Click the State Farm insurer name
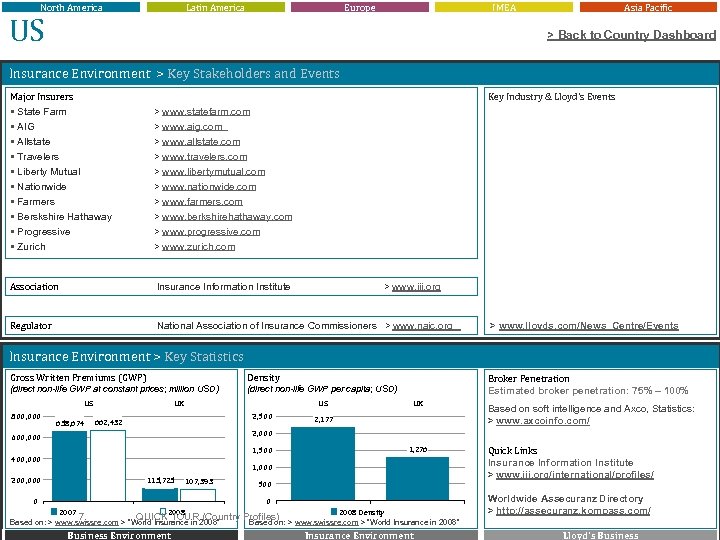Image resolution: width=720 pixels, height=540 pixels. pos(42,112)
